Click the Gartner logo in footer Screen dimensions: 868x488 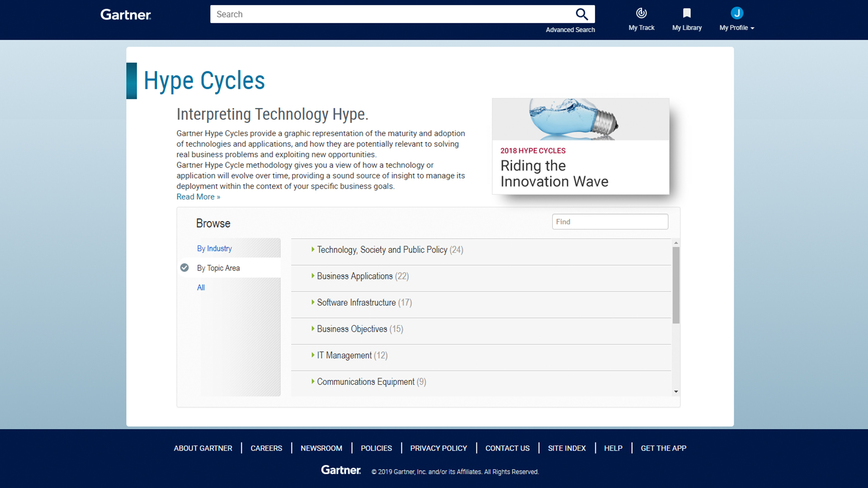click(341, 470)
